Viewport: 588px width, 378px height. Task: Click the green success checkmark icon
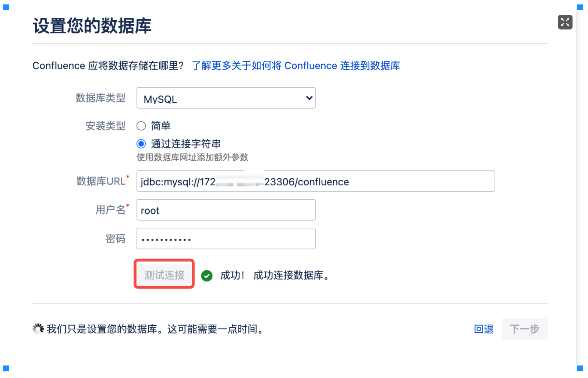click(x=207, y=276)
